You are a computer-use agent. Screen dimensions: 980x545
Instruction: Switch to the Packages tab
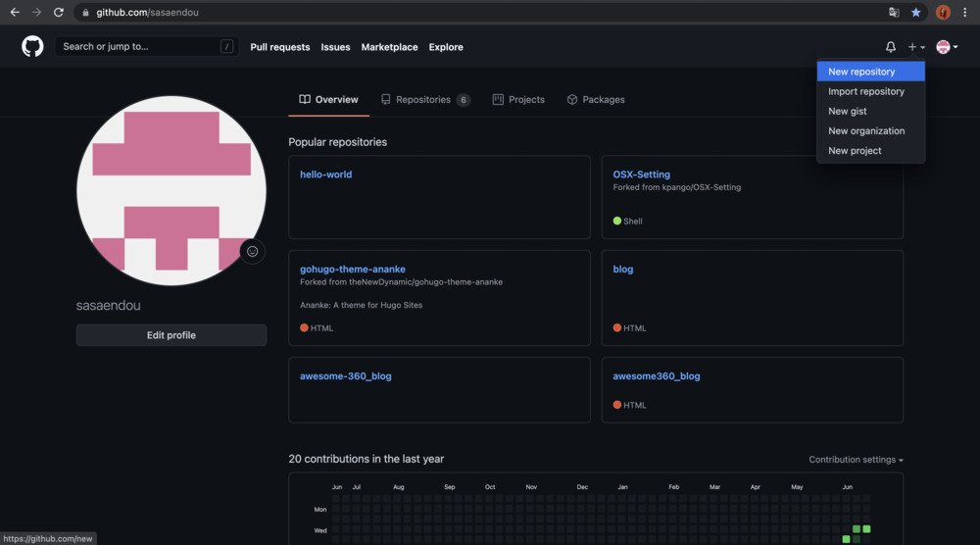[x=596, y=99]
